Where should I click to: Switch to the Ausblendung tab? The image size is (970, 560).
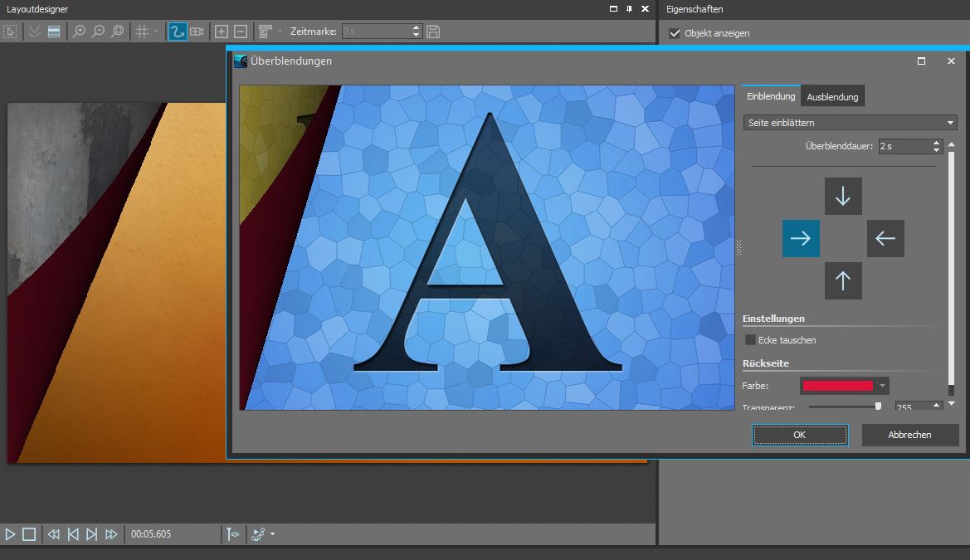pos(832,97)
